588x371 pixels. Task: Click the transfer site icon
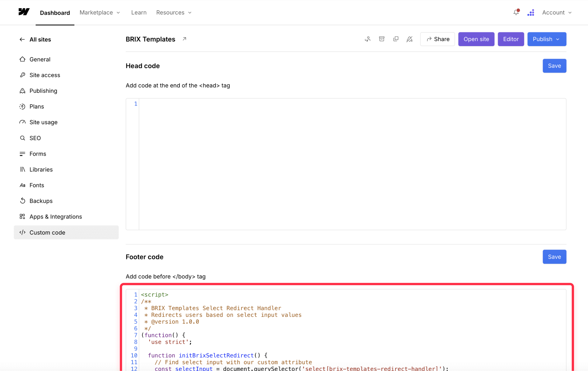click(368, 39)
